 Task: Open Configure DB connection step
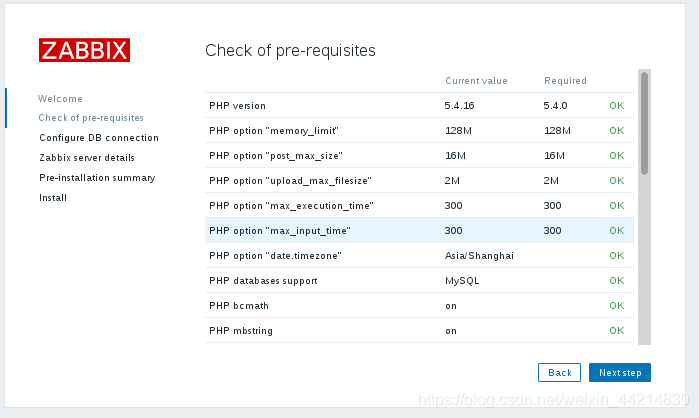click(x=99, y=138)
